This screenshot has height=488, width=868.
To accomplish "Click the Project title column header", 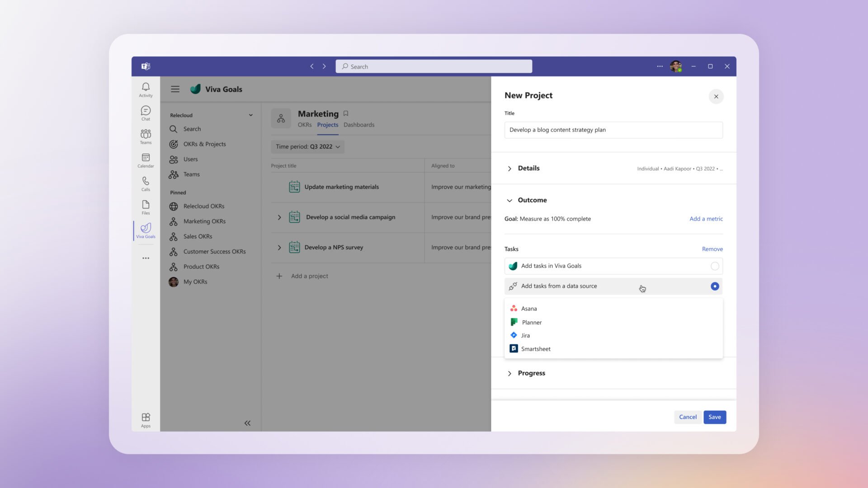I will click(283, 166).
